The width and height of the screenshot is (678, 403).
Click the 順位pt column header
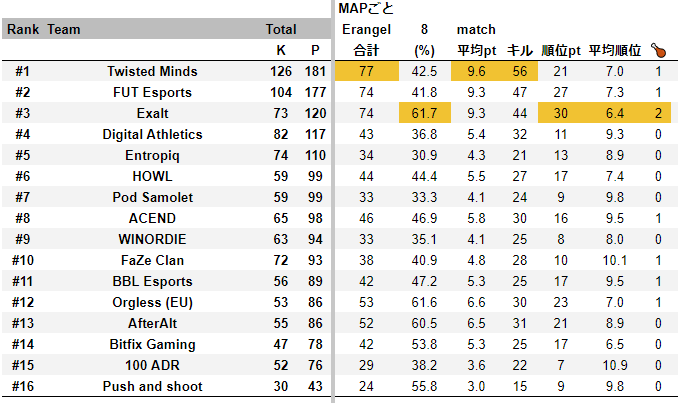pos(560,50)
